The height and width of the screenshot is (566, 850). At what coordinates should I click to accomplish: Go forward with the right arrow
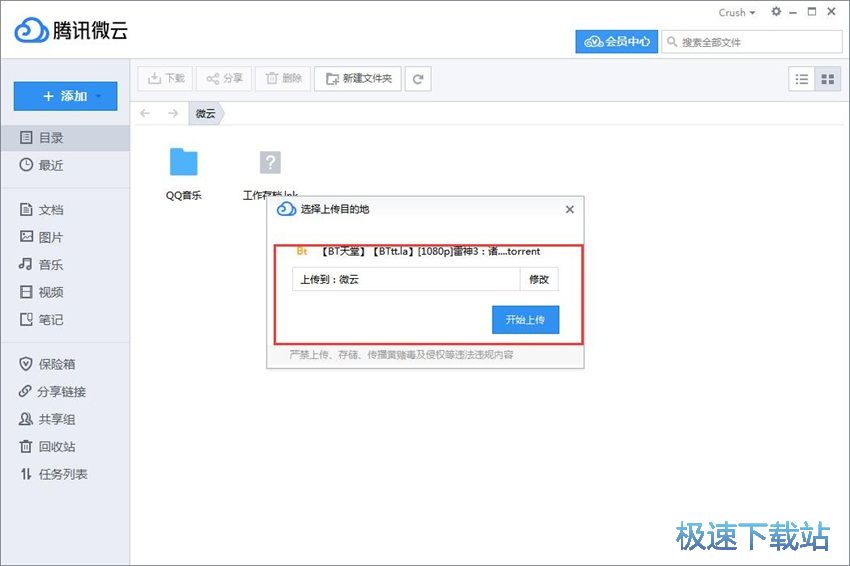coord(173,113)
